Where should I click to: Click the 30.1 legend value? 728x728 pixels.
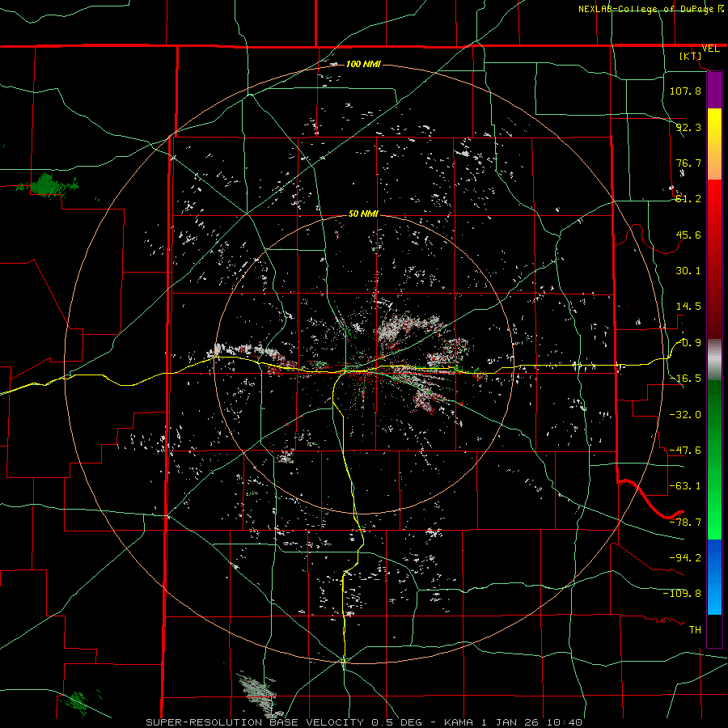(x=688, y=271)
